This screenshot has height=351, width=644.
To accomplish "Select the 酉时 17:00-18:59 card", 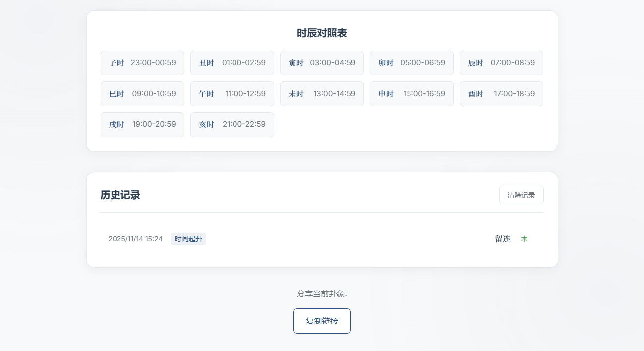I will point(501,94).
